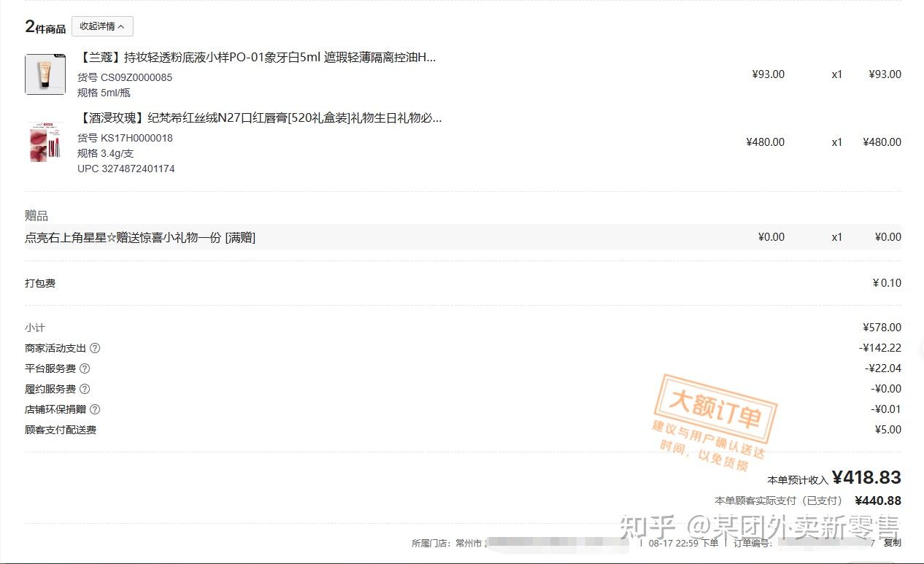
Task: Click the help icon next to 商家活动支出
Action: click(95, 349)
